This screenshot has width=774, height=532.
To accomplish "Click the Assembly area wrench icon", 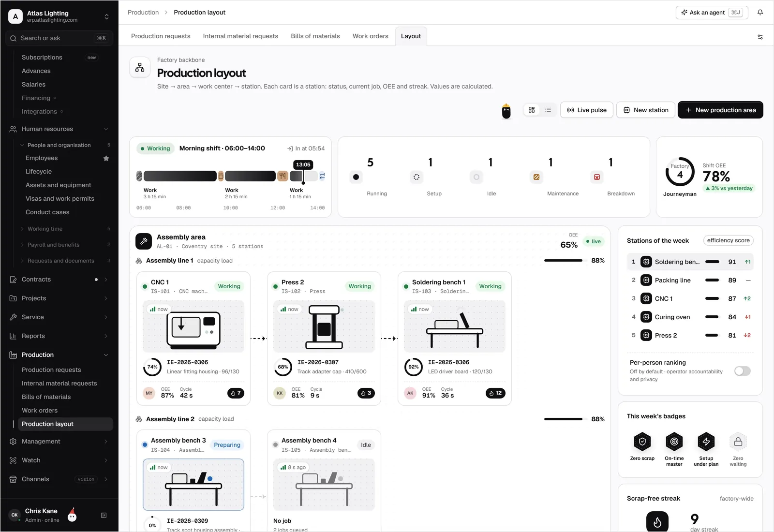I will click(144, 241).
